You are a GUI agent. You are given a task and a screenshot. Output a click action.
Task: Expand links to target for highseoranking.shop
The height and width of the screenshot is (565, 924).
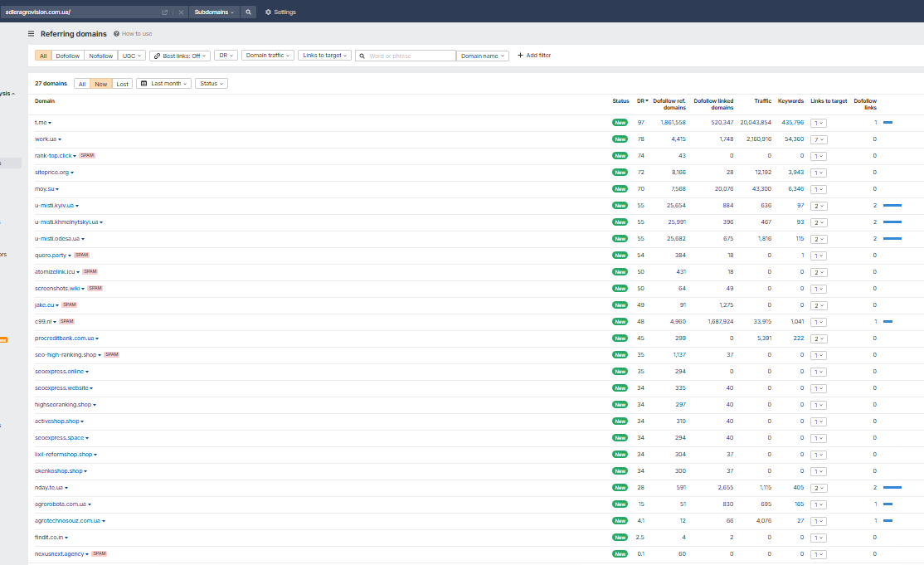819,406
